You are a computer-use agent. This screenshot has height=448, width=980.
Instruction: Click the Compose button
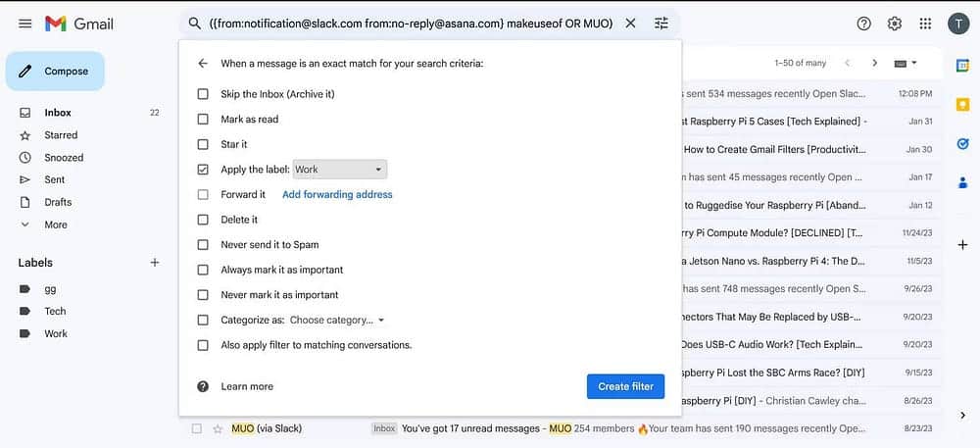click(55, 72)
